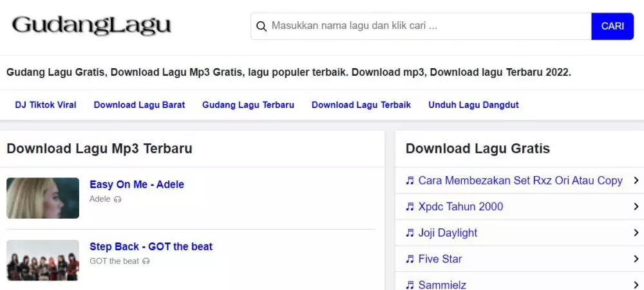The image size is (644, 290).
Task: Open the Easy On Me - Adele song link
Action: tap(137, 185)
